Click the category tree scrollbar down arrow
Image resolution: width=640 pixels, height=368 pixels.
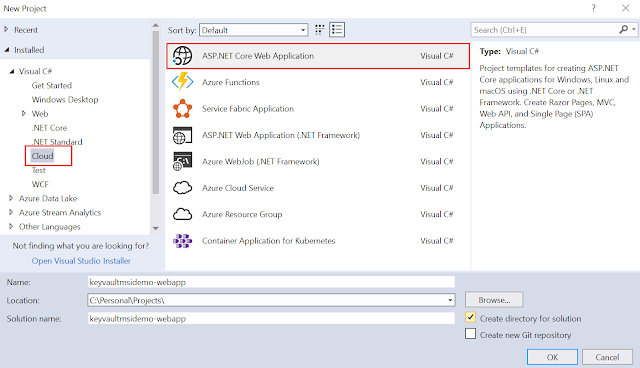coord(156,228)
